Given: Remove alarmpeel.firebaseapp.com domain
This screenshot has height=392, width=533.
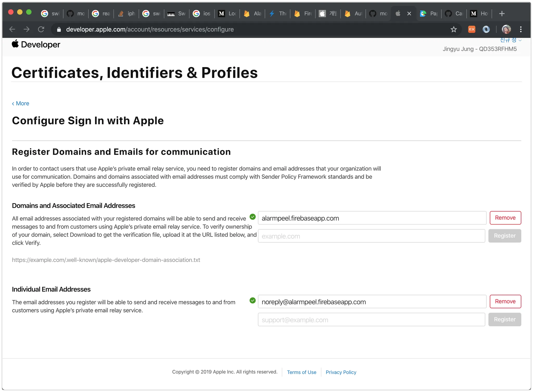Looking at the screenshot, I should pyautogui.click(x=505, y=218).
